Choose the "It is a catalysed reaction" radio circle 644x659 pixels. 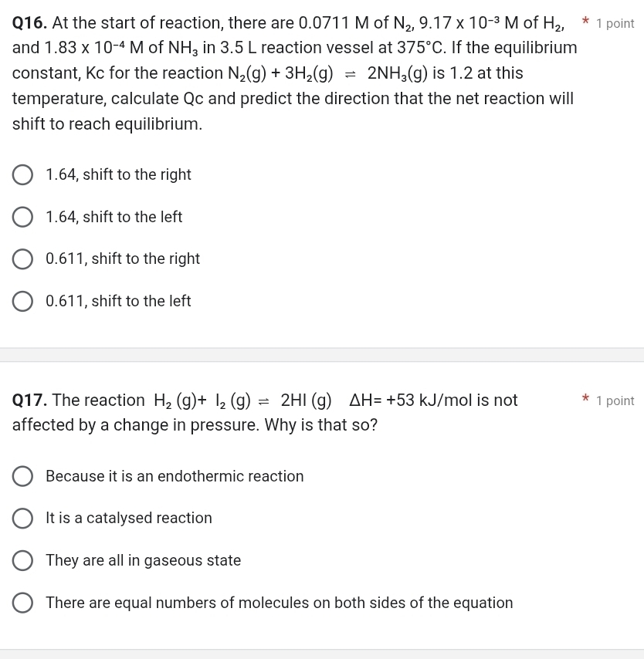[x=22, y=519]
